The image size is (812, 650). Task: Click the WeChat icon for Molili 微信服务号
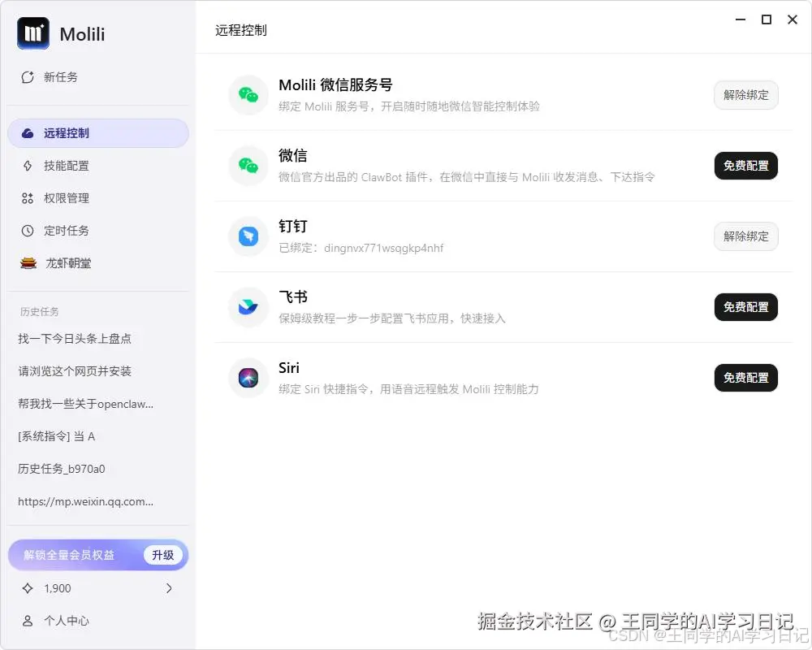[248, 95]
